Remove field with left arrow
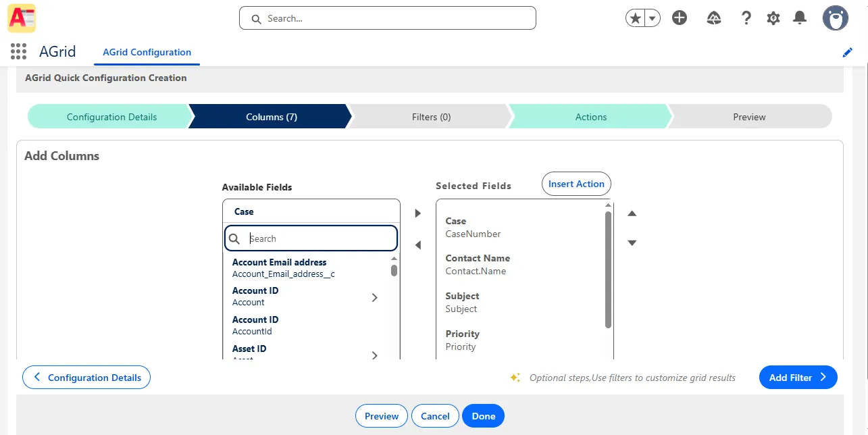 [x=417, y=245]
